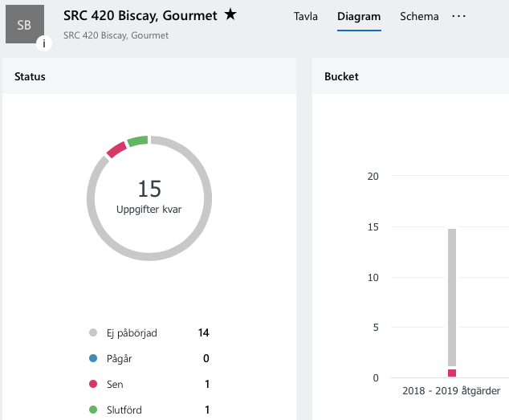Image resolution: width=509 pixels, height=420 pixels.
Task: Select the Diagram tab
Action: tap(359, 16)
